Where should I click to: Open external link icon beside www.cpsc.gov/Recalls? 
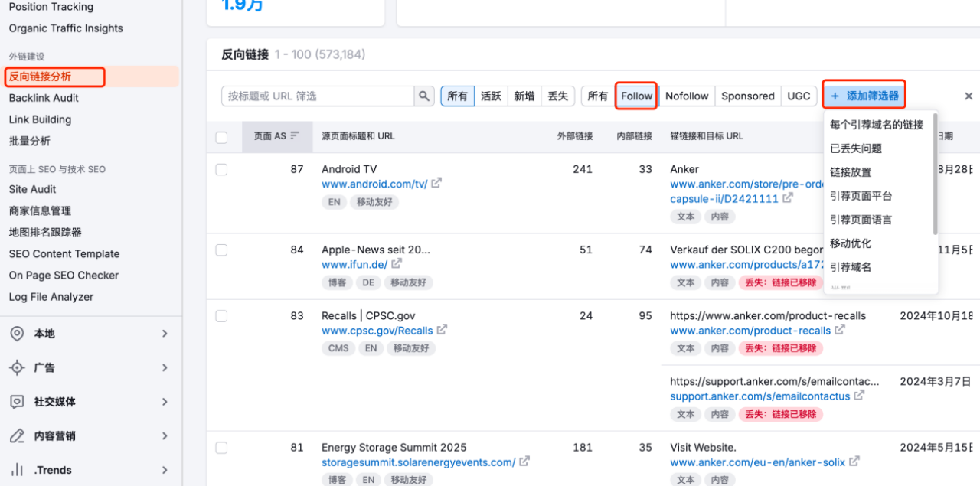[442, 331]
